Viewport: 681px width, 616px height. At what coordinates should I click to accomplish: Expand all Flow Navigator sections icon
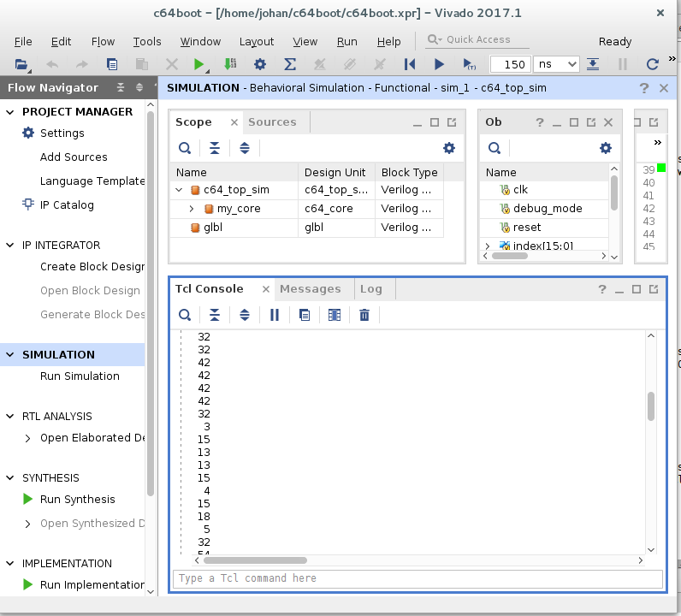click(139, 87)
